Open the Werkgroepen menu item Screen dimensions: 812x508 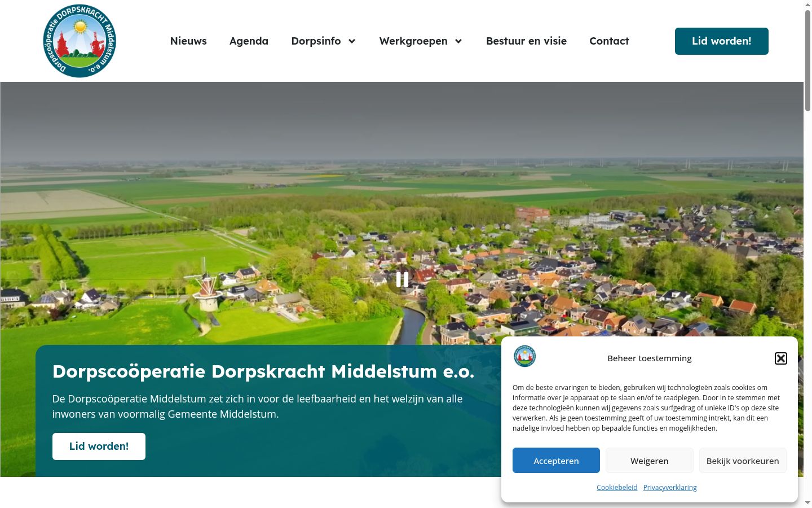pos(413,41)
